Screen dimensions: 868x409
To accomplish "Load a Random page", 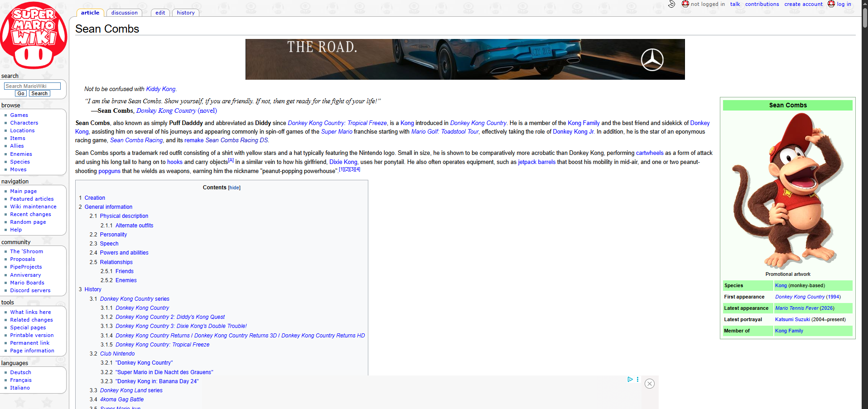I will coord(28,222).
